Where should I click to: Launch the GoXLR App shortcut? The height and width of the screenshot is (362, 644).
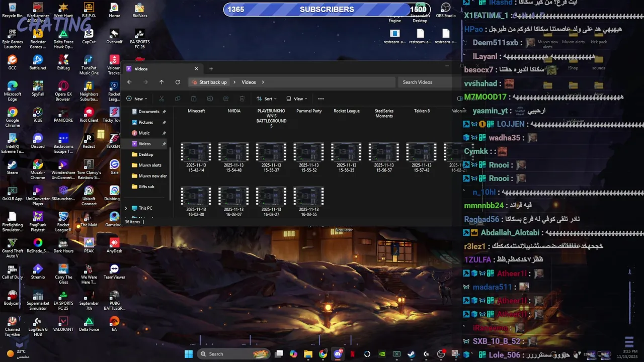(x=13, y=193)
